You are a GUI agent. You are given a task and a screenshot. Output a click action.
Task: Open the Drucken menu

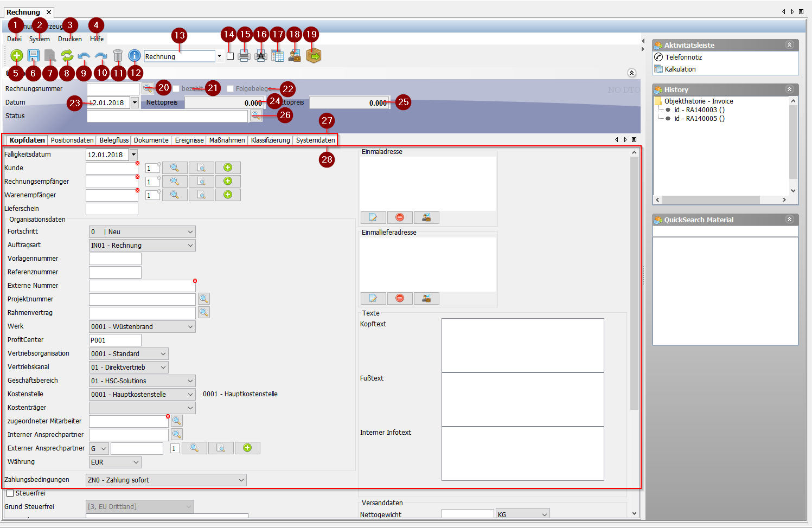(x=70, y=39)
